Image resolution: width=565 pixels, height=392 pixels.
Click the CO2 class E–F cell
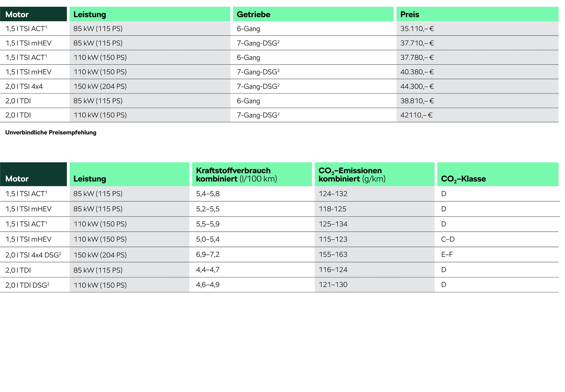pyautogui.click(x=447, y=255)
